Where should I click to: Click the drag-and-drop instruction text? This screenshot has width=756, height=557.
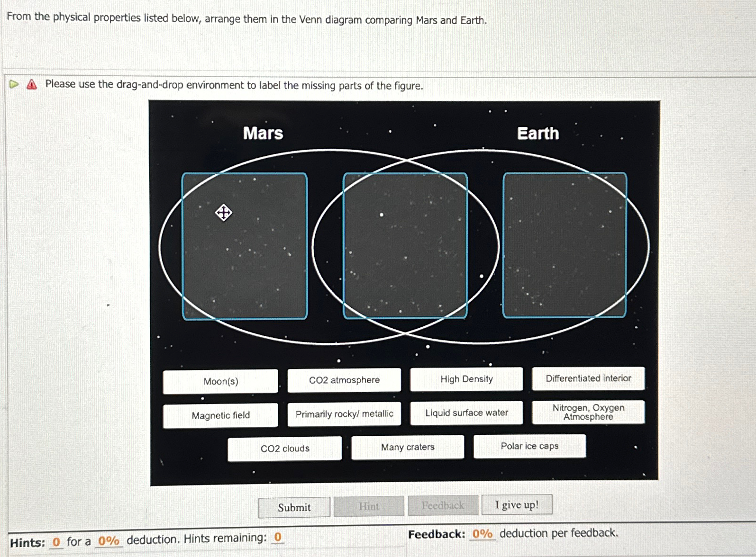point(234,85)
